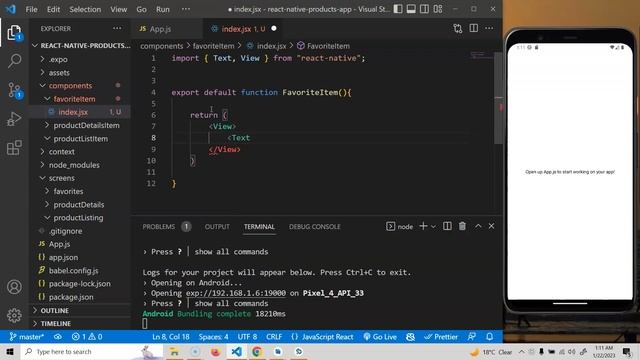The image size is (640, 360).
Task: Split the terminal panel
Action: [x=447, y=226]
